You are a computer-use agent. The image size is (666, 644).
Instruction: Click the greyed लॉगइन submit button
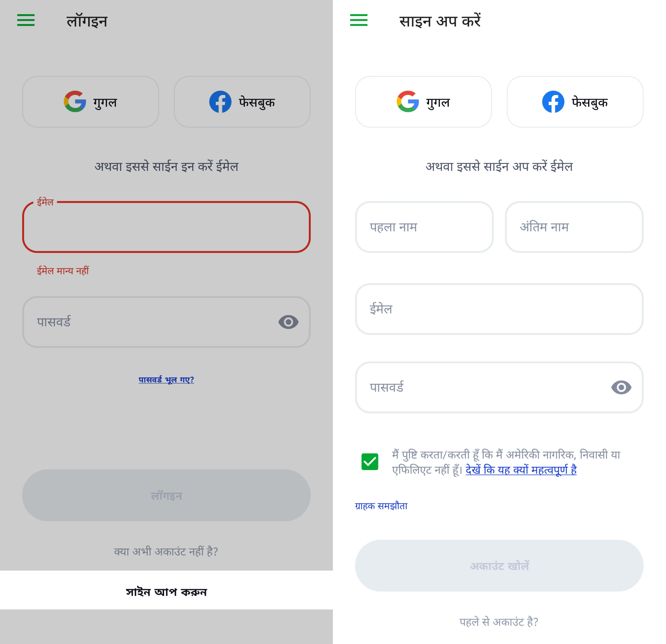(x=166, y=495)
